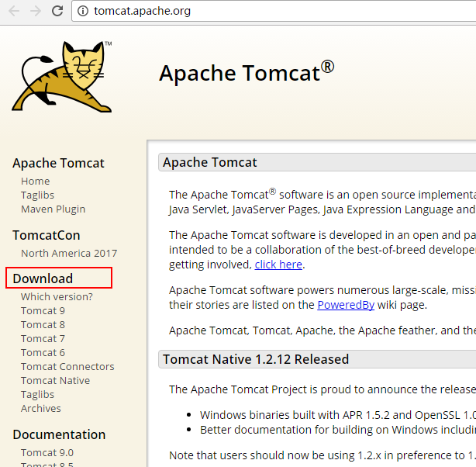The width and height of the screenshot is (476, 467).
Task: Click the browser back arrow
Action: pos(14,11)
